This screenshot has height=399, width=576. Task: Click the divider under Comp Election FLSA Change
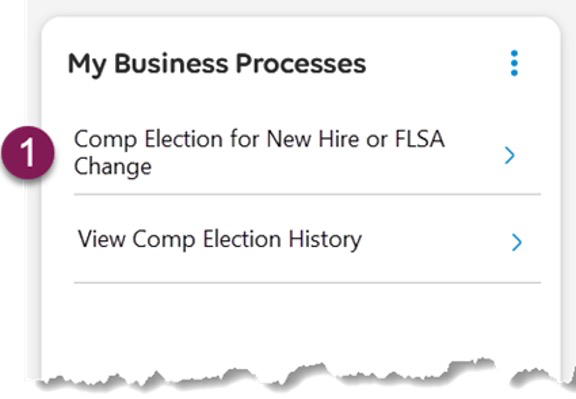[x=307, y=194]
